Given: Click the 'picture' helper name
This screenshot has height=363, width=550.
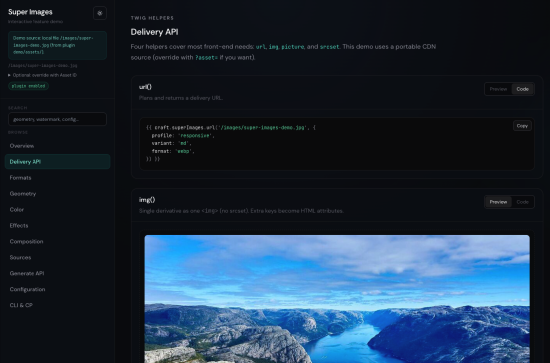Looking at the screenshot, I should pos(293,47).
